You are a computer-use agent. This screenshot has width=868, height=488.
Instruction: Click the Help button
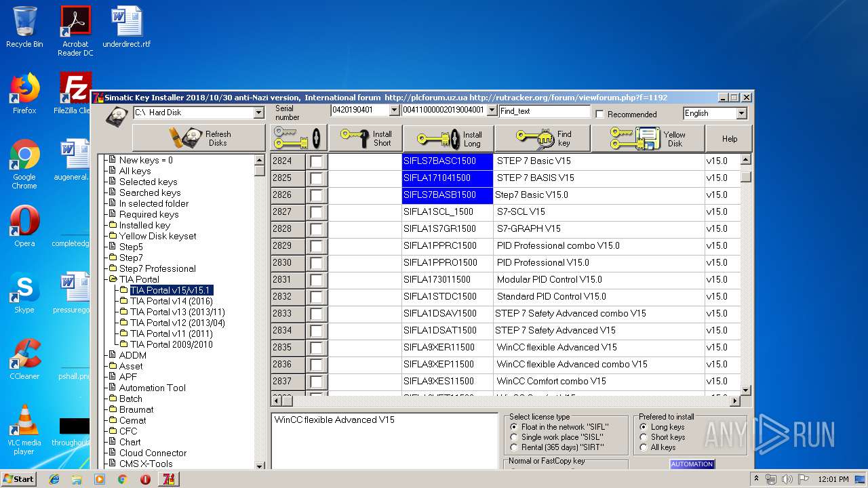coord(729,138)
